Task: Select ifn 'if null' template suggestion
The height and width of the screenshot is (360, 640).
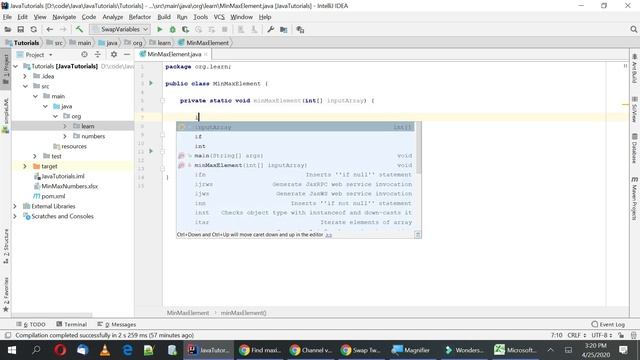Action: pyautogui.click(x=296, y=175)
